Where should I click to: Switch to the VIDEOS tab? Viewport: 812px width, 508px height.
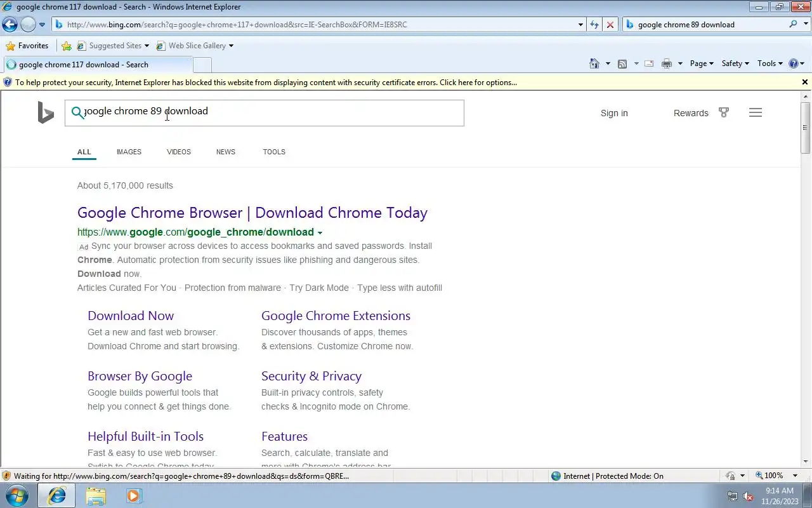click(179, 152)
